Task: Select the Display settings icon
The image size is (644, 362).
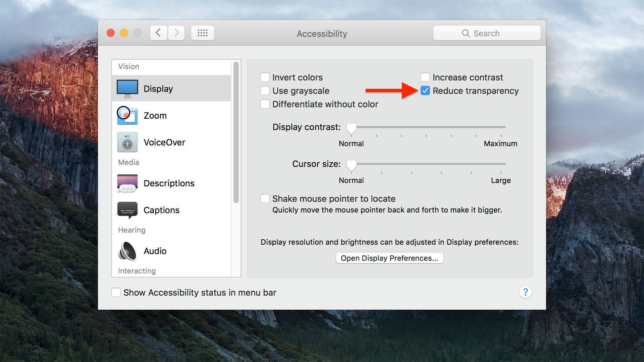Action: tap(128, 87)
